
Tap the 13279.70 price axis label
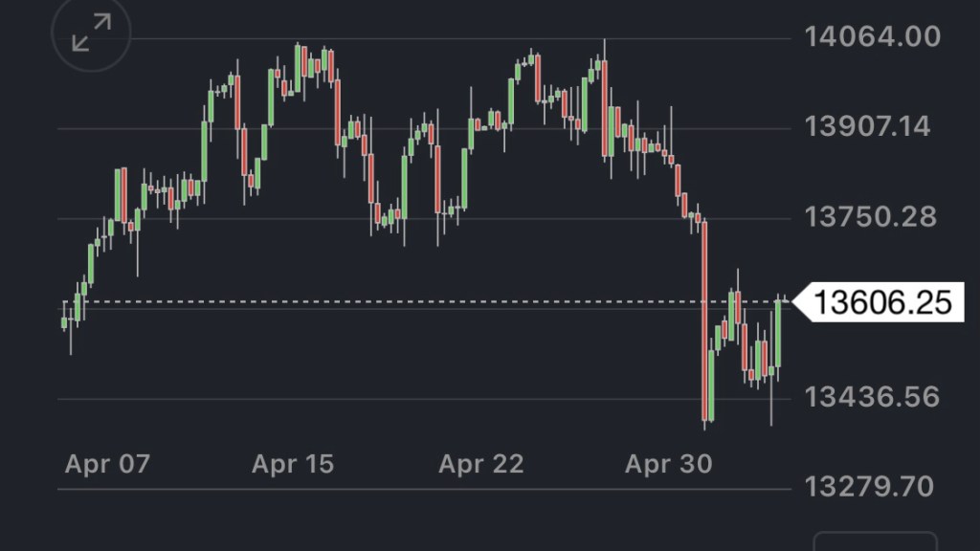click(x=870, y=487)
